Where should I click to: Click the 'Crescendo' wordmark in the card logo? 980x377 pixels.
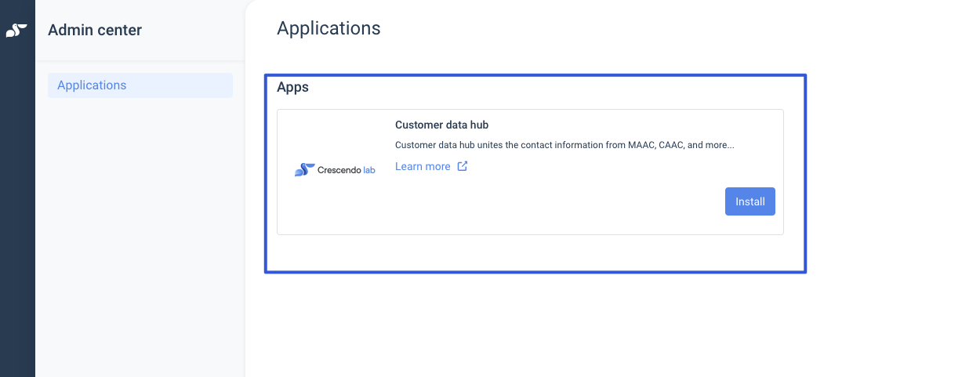click(339, 170)
